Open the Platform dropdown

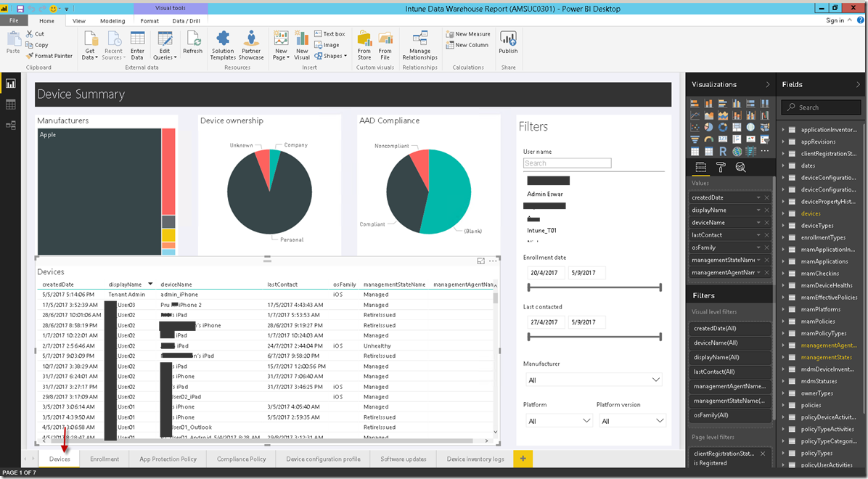point(559,421)
